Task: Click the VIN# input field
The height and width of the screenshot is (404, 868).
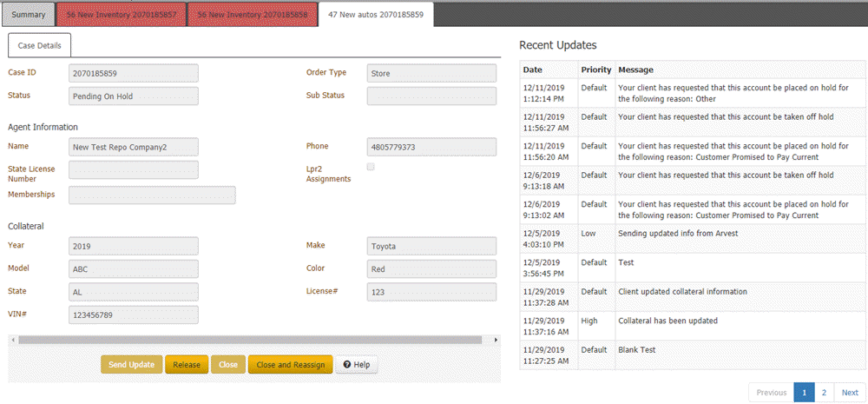Action: point(134,315)
